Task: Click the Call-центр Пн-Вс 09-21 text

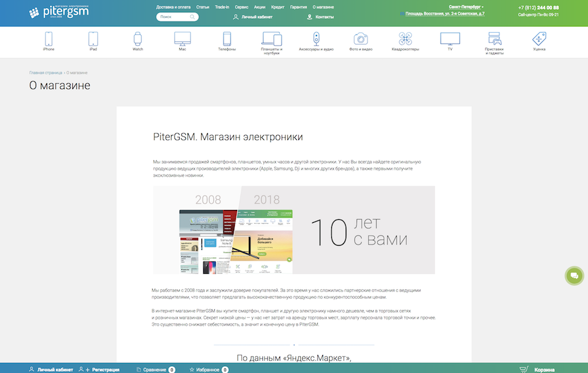Action: pyautogui.click(x=539, y=15)
